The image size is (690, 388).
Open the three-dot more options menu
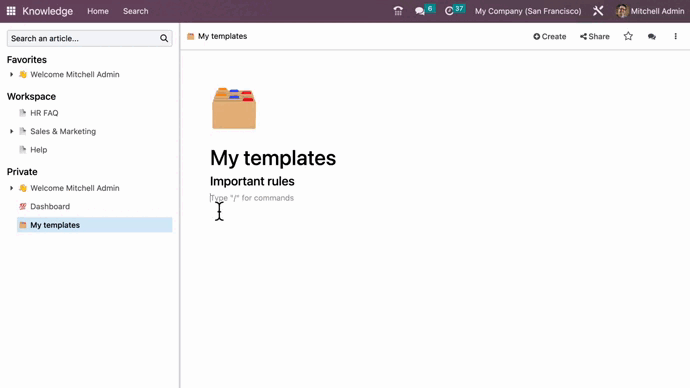click(x=675, y=37)
